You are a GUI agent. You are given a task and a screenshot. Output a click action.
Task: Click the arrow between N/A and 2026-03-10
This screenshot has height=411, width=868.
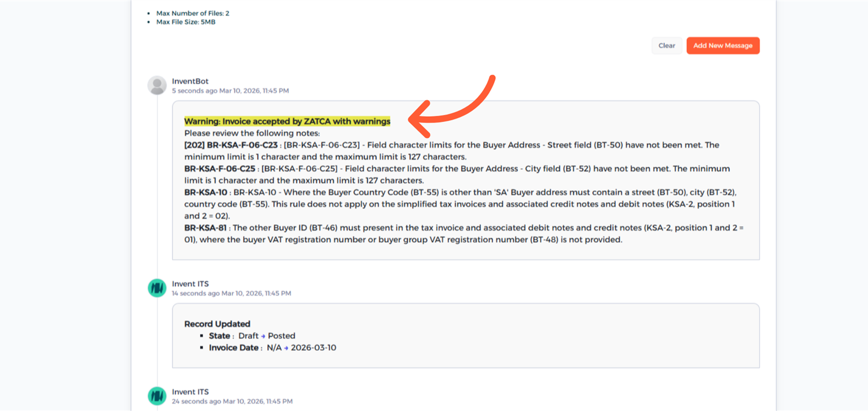(286, 348)
